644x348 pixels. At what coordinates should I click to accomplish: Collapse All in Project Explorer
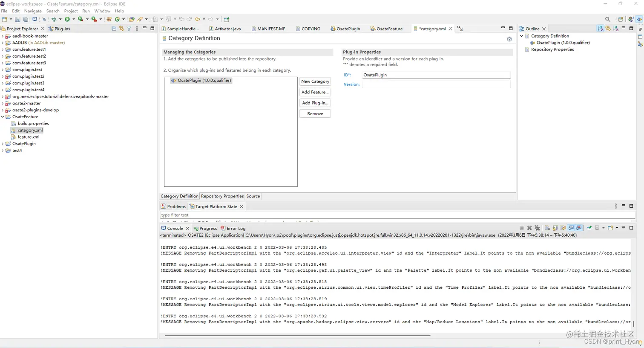[x=114, y=29]
